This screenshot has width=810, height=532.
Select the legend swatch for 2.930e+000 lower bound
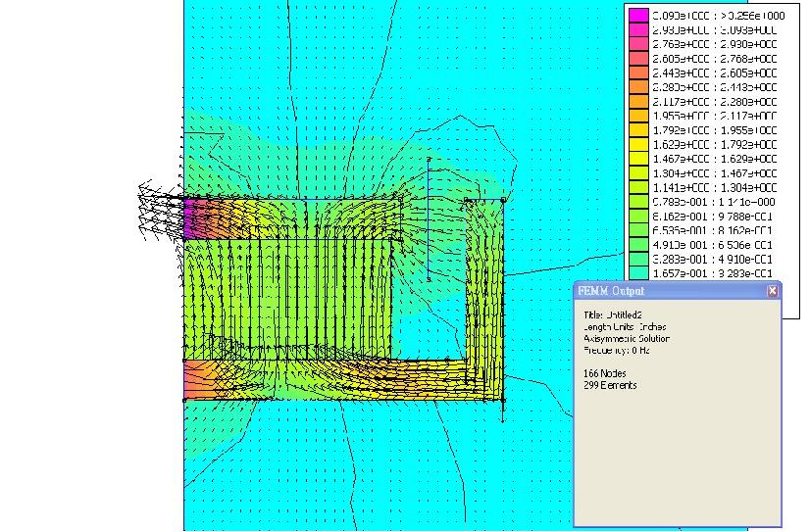tap(638, 30)
